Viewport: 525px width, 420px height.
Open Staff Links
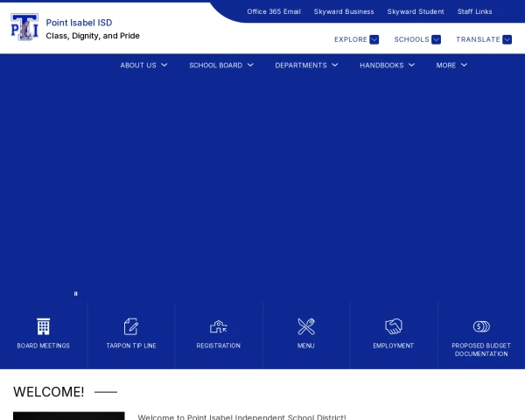(475, 11)
